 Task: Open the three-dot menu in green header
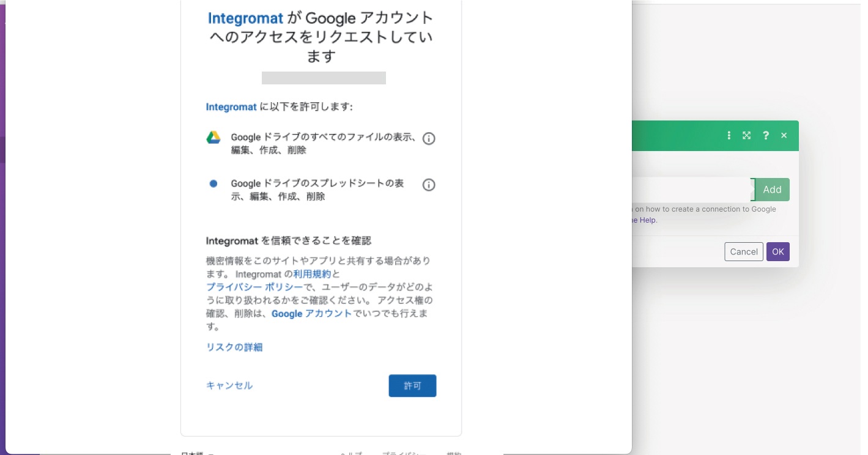coord(729,136)
